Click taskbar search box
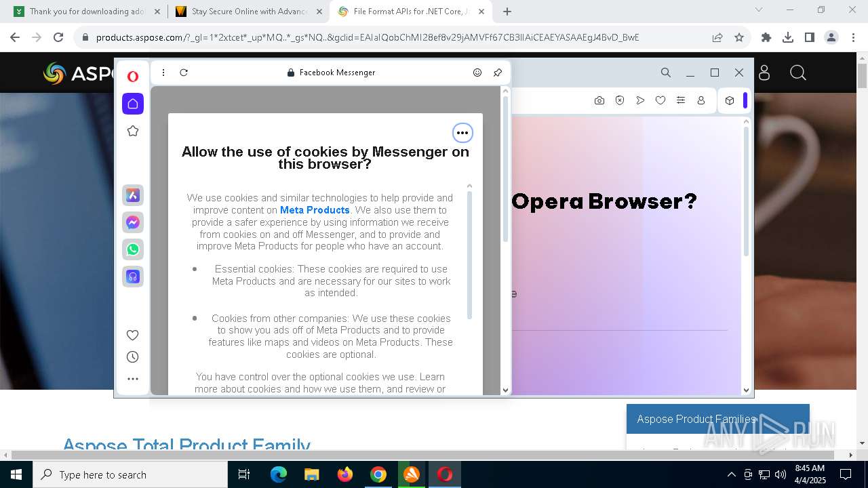This screenshot has height=488, width=868. pyautogui.click(x=130, y=474)
